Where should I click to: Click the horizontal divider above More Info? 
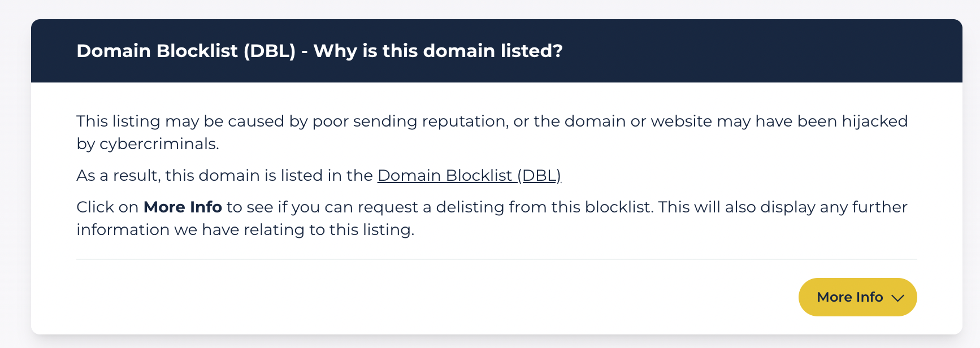(x=496, y=259)
